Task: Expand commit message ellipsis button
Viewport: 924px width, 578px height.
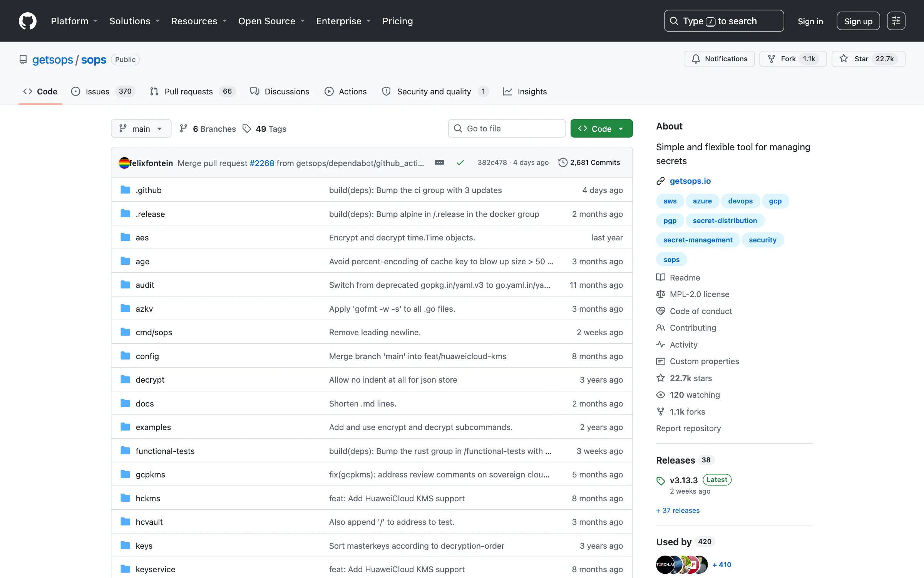Action: (x=439, y=163)
